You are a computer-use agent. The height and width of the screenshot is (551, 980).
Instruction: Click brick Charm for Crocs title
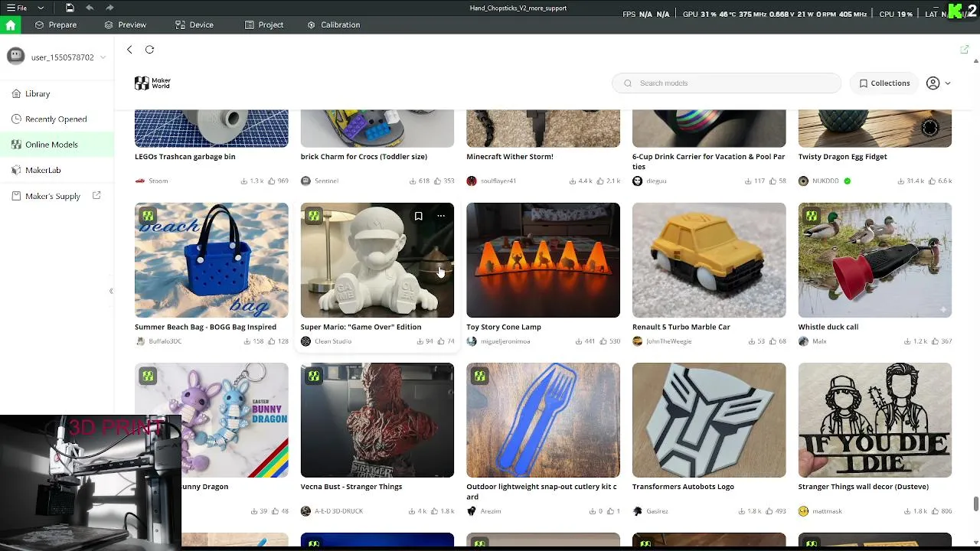point(364,157)
